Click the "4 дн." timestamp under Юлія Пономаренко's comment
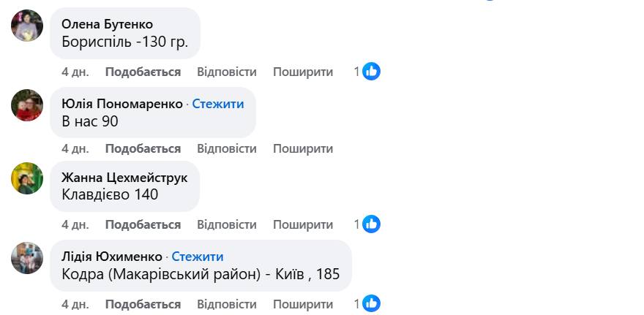This screenshot has height=315, width=644. [75, 148]
